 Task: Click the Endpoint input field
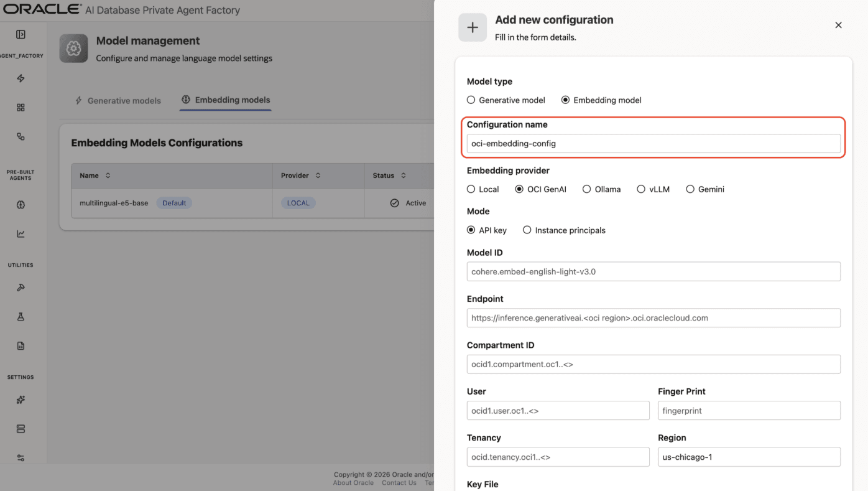pos(653,318)
